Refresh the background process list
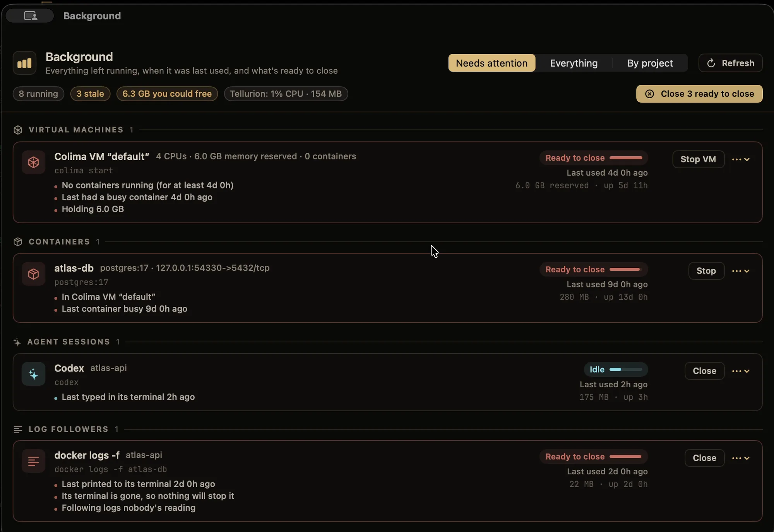 tap(730, 63)
